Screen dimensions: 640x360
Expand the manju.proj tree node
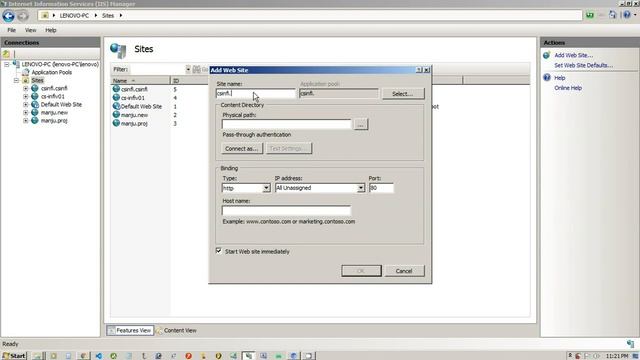click(x=26, y=121)
